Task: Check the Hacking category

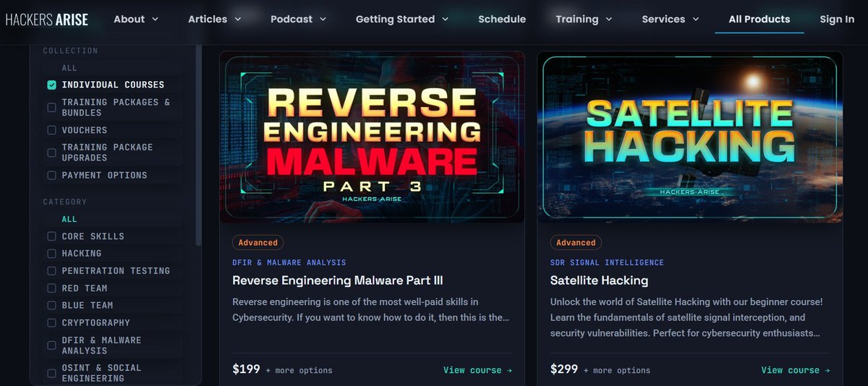Action: (x=51, y=254)
